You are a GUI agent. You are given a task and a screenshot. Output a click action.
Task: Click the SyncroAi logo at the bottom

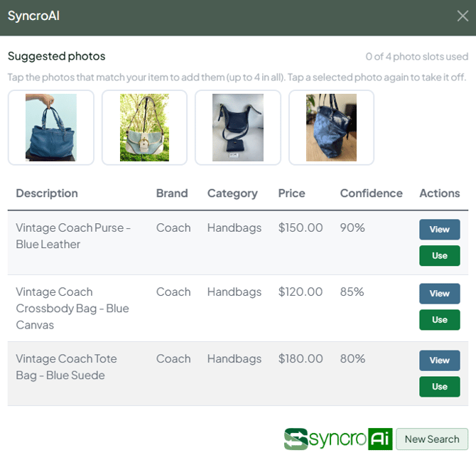tap(338, 439)
